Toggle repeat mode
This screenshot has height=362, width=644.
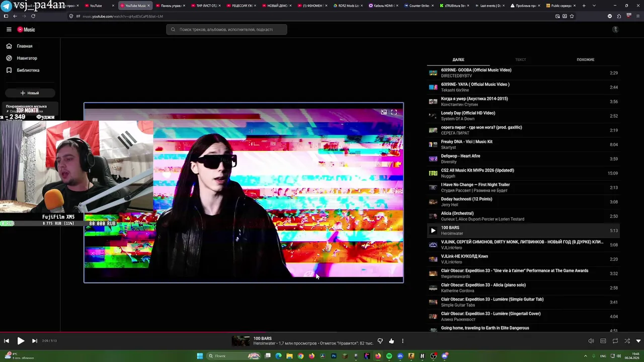click(x=615, y=341)
